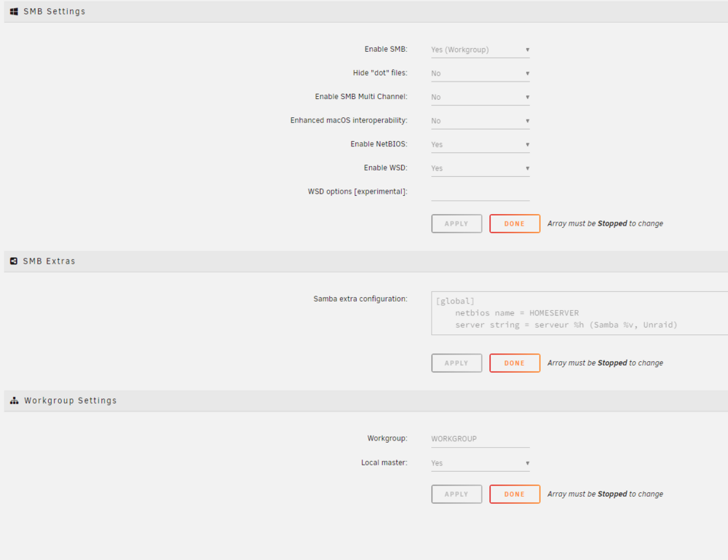Image resolution: width=728 pixels, height=560 pixels.
Task: Open the Enable SMB Multi Channel dropdown
Action: pyautogui.click(x=480, y=97)
